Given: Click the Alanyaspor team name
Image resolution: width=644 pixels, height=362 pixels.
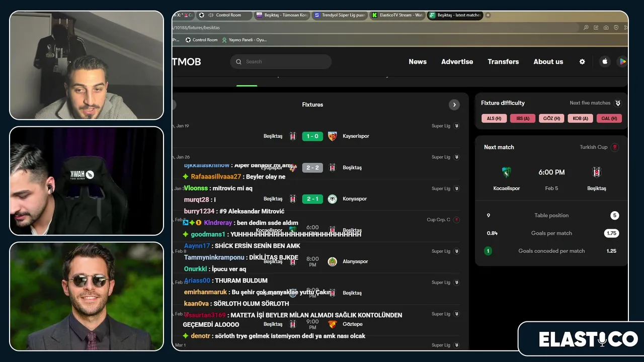Looking at the screenshot, I should point(355,261).
